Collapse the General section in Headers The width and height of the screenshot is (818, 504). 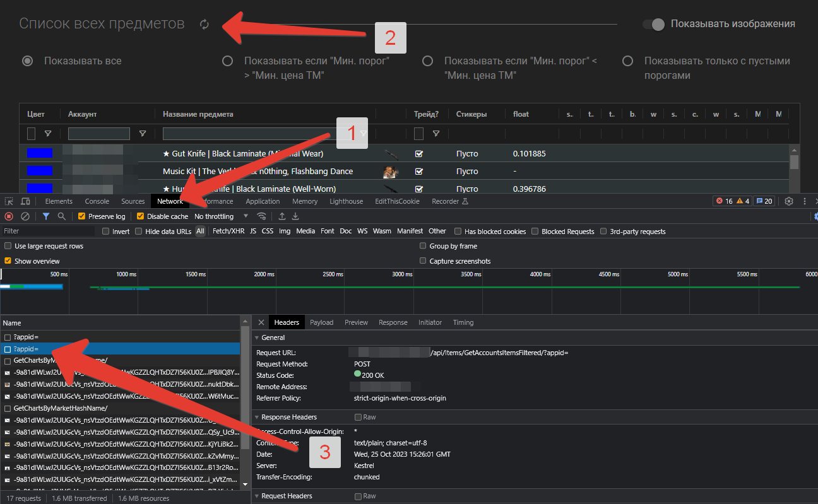[257, 337]
